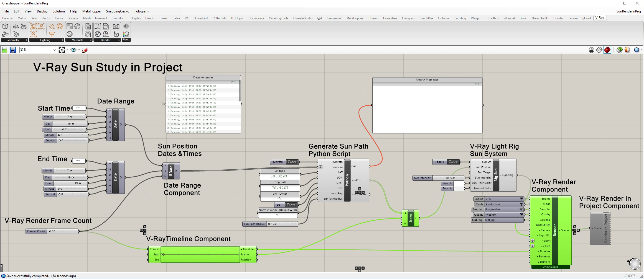644x279 pixels.
Task: Click green Only Draw Selected Preview icon
Action: (619, 50)
